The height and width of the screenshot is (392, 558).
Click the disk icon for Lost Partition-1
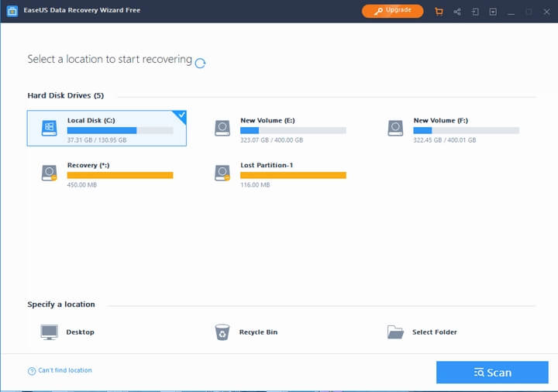tap(222, 173)
